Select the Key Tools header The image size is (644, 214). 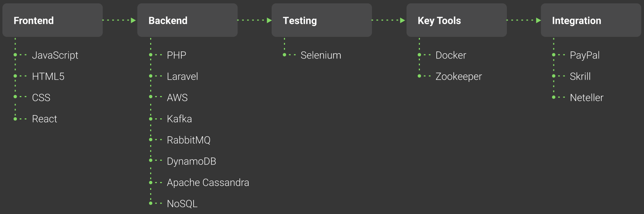pyautogui.click(x=456, y=20)
